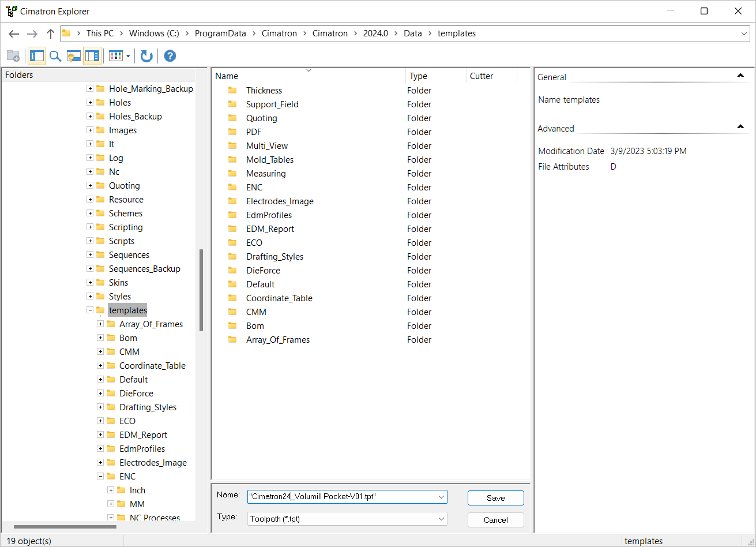Viewport: 756px width, 547px height.
Task: Go back using the left arrow
Action: (14, 33)
